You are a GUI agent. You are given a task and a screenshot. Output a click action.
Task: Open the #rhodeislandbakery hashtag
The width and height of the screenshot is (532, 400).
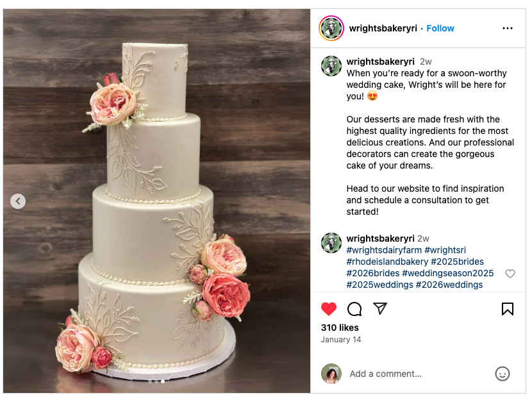387,262
